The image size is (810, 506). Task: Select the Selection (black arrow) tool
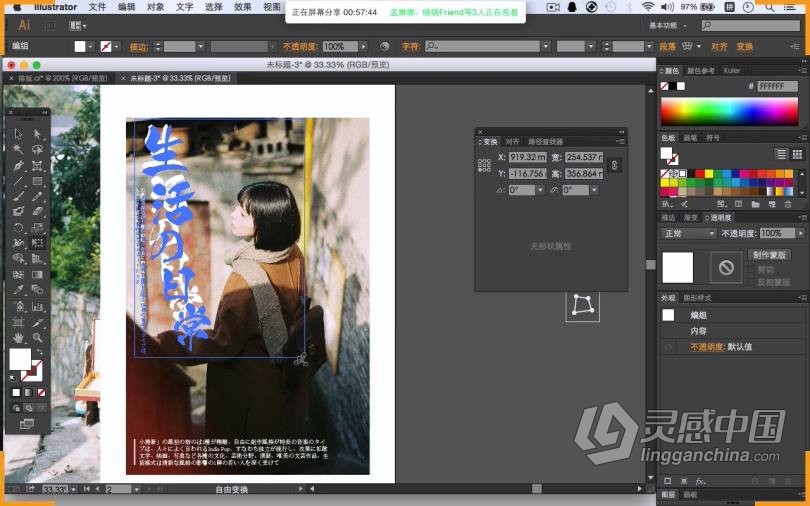click(x=19, y=134)
